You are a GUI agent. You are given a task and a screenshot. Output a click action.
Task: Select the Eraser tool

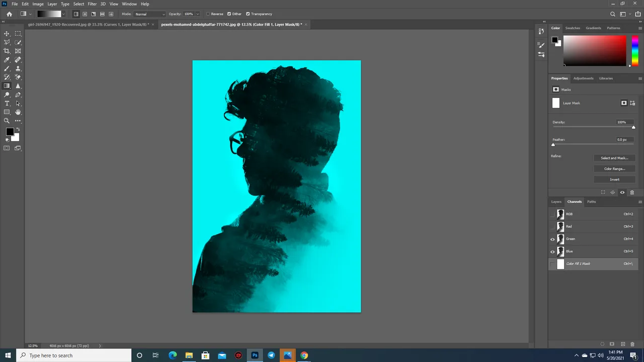(18, 77)
